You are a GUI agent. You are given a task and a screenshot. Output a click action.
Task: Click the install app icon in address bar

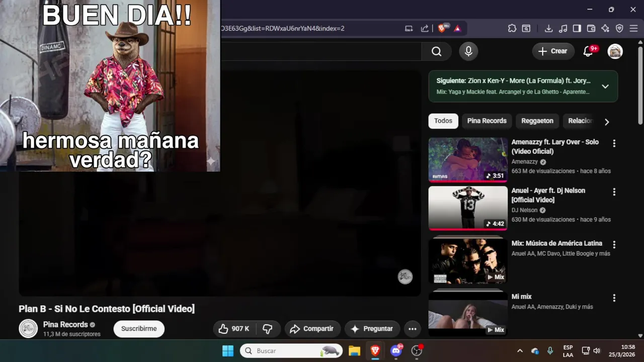point(409,29)
